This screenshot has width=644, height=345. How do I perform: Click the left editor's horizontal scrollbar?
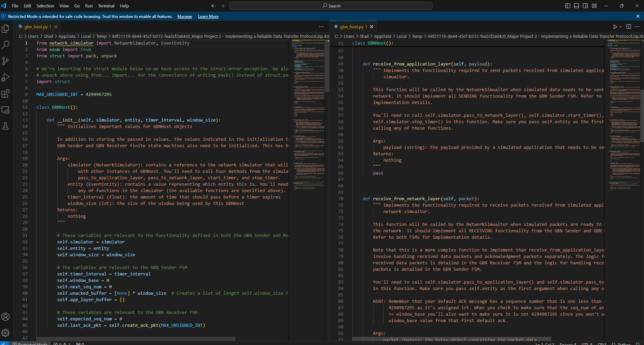[136, 339]
